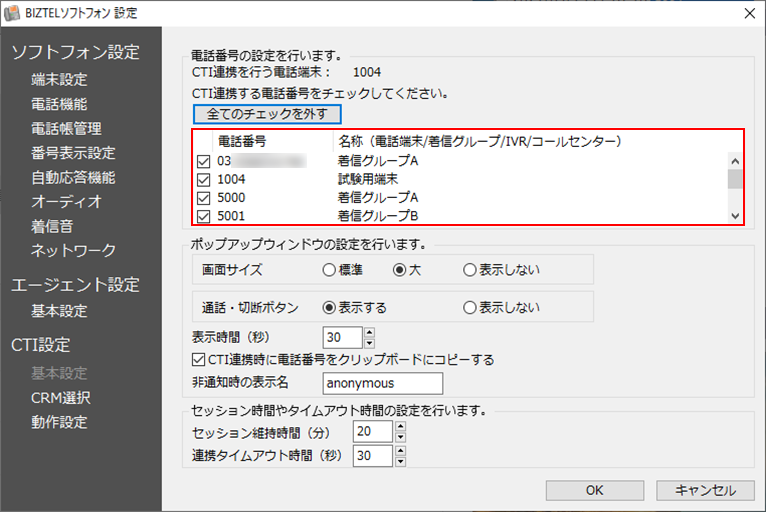This screenshot has width=766, height=512.
Task: Click the phone list scrollbar thumb
Action: (735, 179)
